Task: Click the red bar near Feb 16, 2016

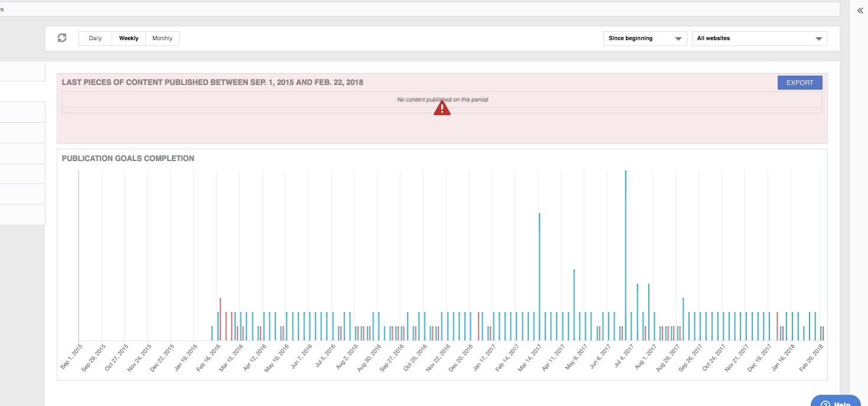Action: click(220, 319)
